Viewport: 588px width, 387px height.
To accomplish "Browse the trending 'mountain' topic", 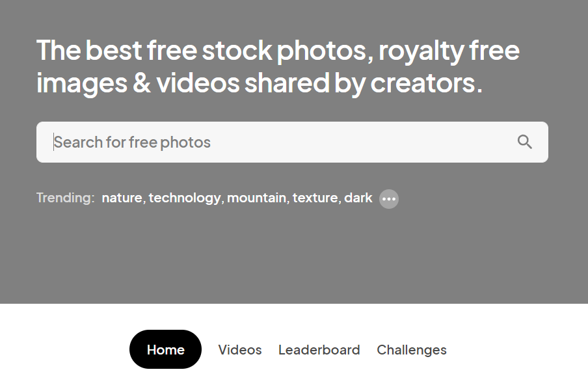I will click(x=256, y=198).
